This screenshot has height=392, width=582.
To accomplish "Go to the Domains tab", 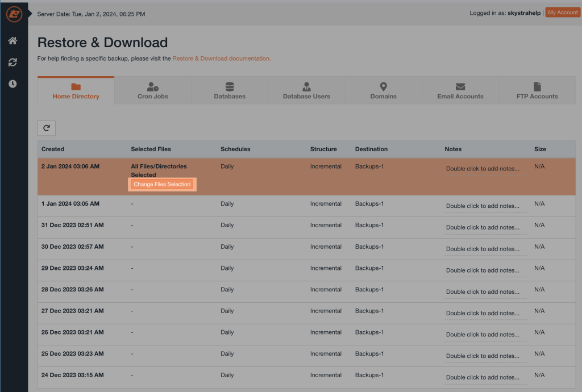I will click(383, 91).
